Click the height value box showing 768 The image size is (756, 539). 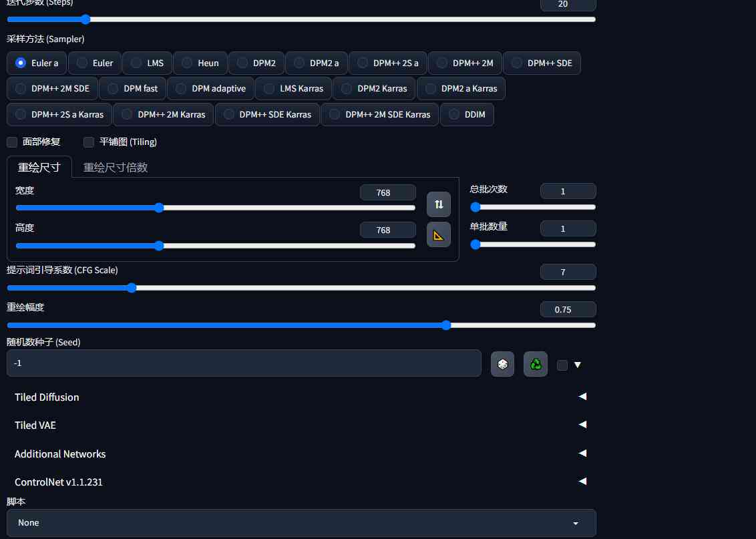click(x=387, y=230)
